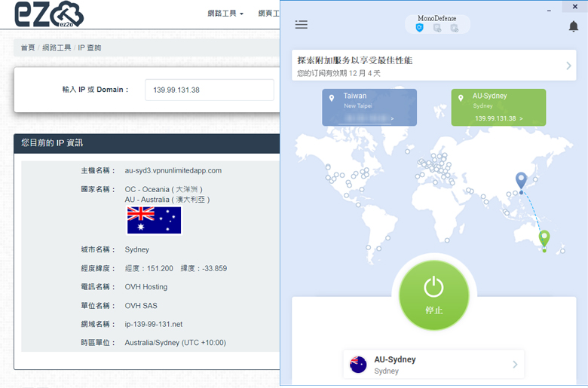This screenshot has height=388, width=588.
Task: Open the green AU-Sydney location card
Action: (498, 107)
